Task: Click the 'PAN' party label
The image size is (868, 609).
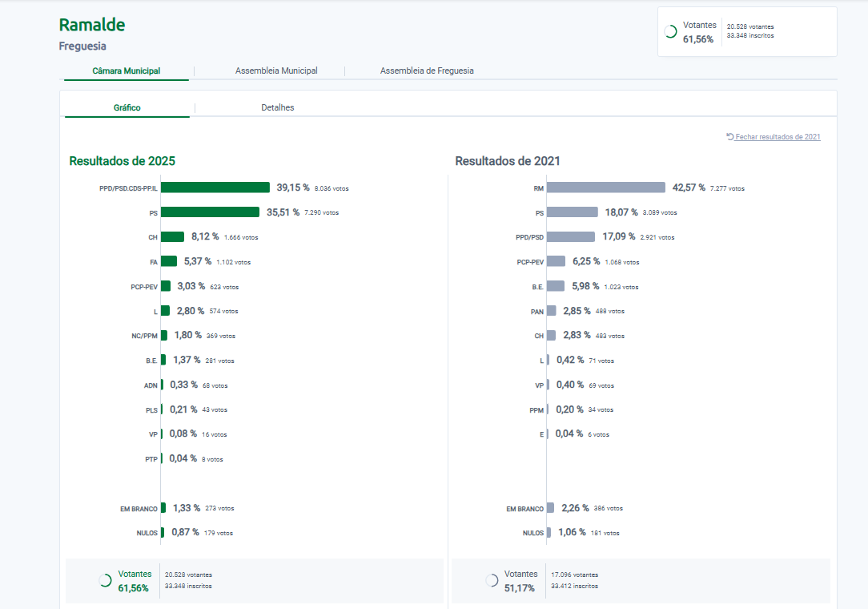Action: pyautogui.click(x=537, y=312)
